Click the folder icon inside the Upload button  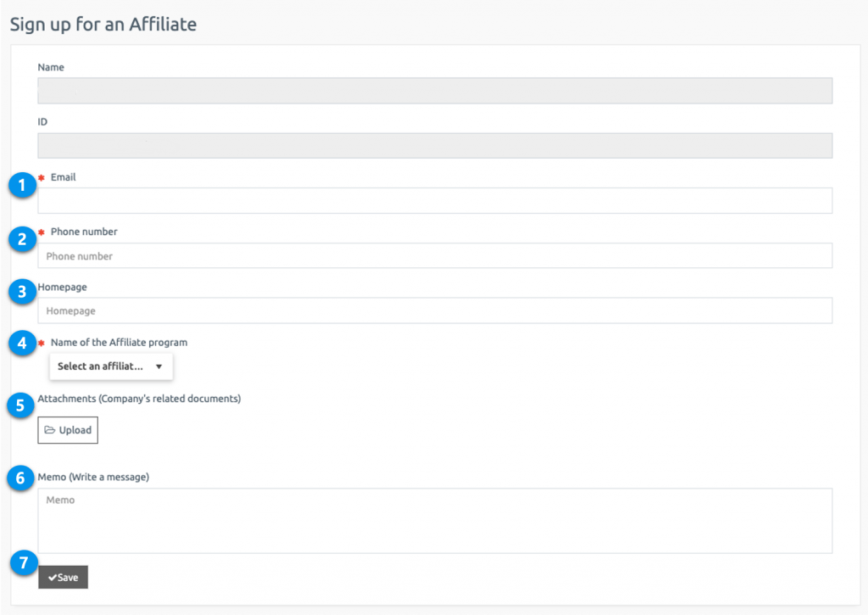click(50, 430)
